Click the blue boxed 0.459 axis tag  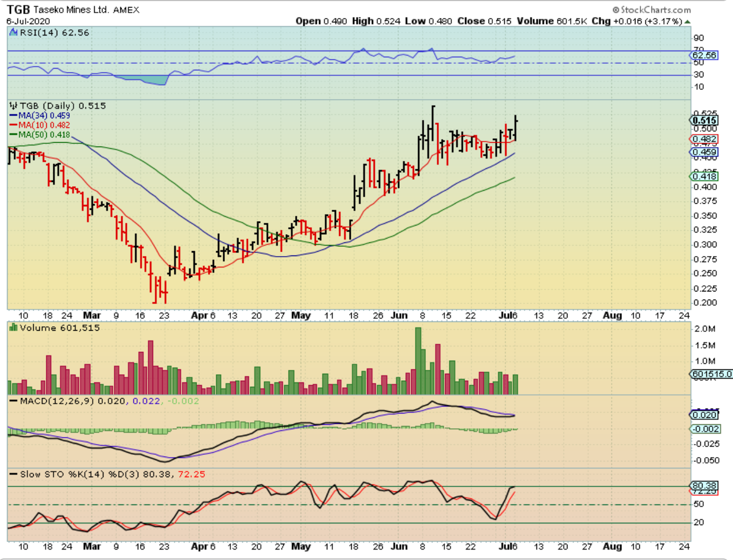[x=704, y=152]
